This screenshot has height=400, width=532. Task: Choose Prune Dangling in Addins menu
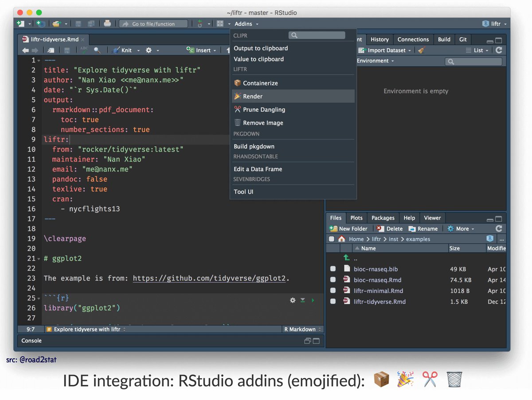click(x=293, y=110)
